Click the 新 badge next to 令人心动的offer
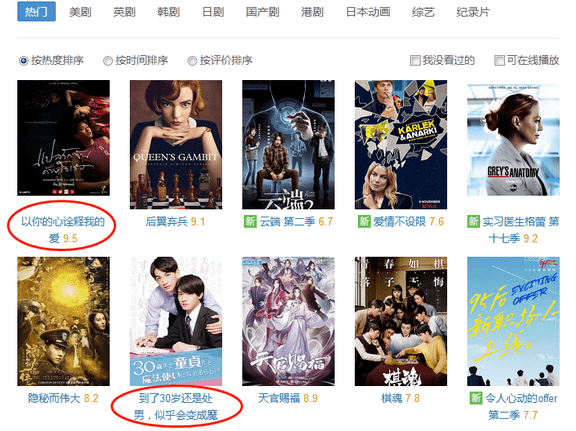 (476, 398)
